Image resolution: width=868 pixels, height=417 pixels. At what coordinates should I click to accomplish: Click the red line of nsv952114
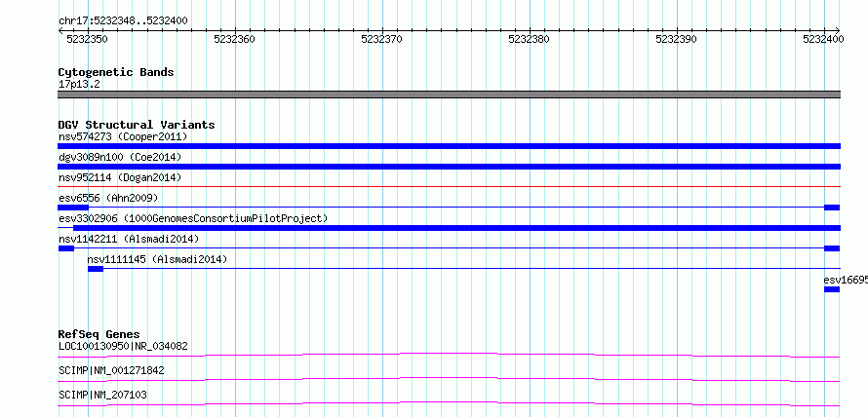449,187
